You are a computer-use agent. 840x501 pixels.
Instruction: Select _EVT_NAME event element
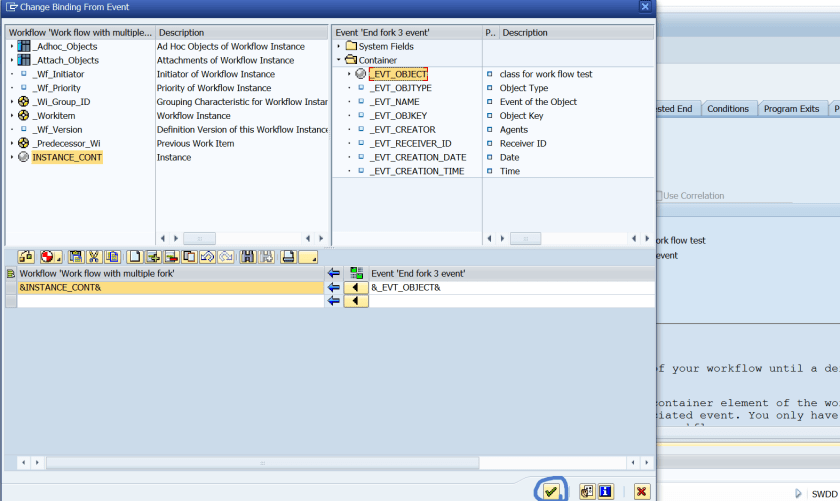pos(394,101)
